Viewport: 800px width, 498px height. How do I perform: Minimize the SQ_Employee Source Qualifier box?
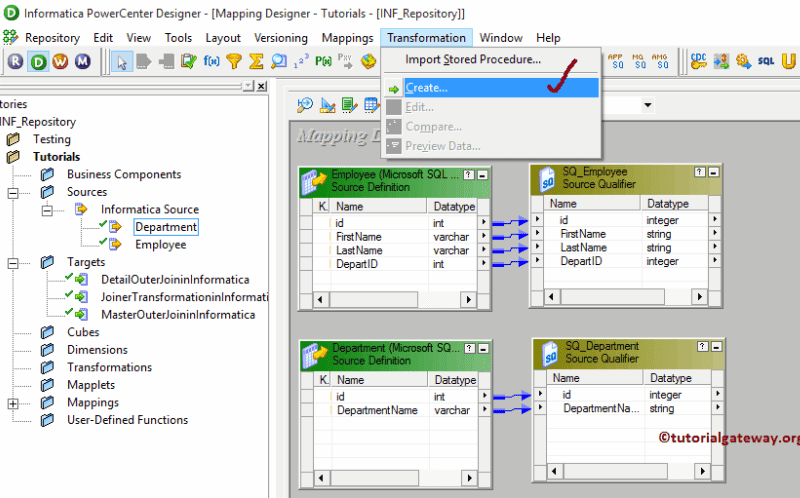click(x=713, y=172)
